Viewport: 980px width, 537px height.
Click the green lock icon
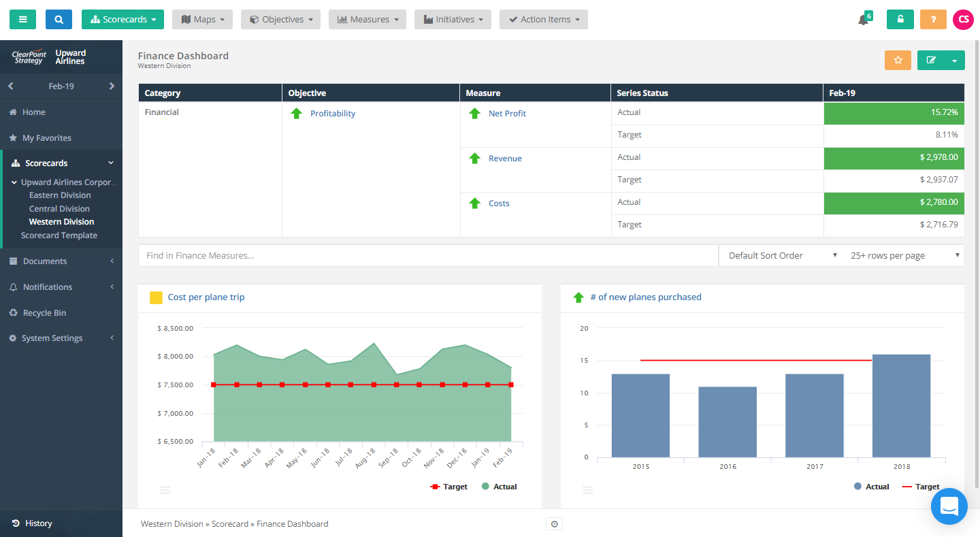click(900, 19)
